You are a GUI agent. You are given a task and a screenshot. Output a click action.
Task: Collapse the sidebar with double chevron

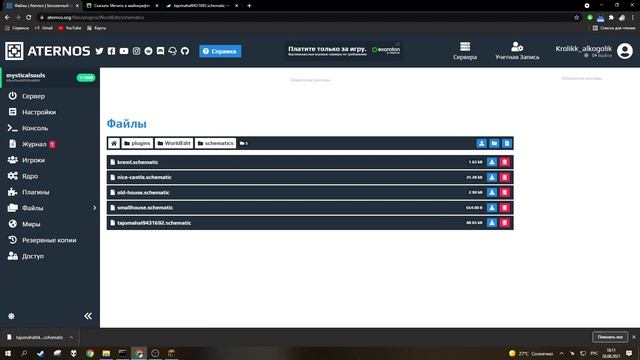[88, 316]
